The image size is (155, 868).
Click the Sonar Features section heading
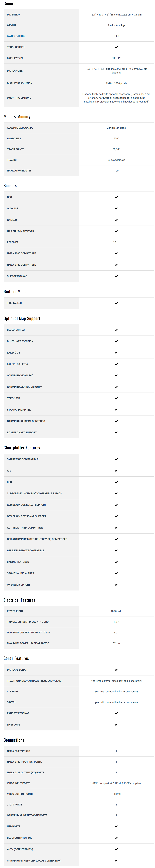16,658
